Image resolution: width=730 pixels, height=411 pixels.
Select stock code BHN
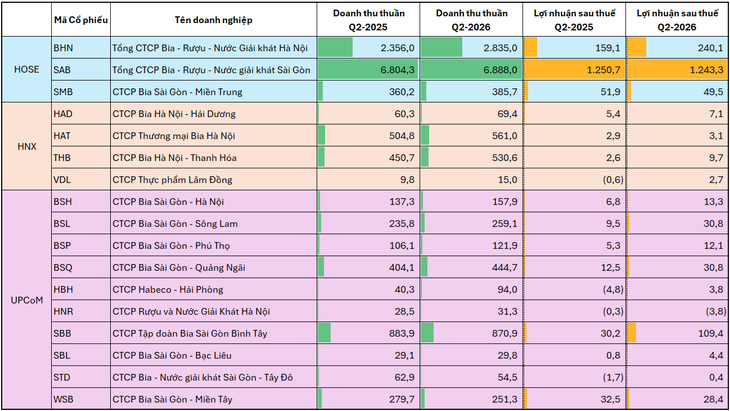click(x=63, y=48)
